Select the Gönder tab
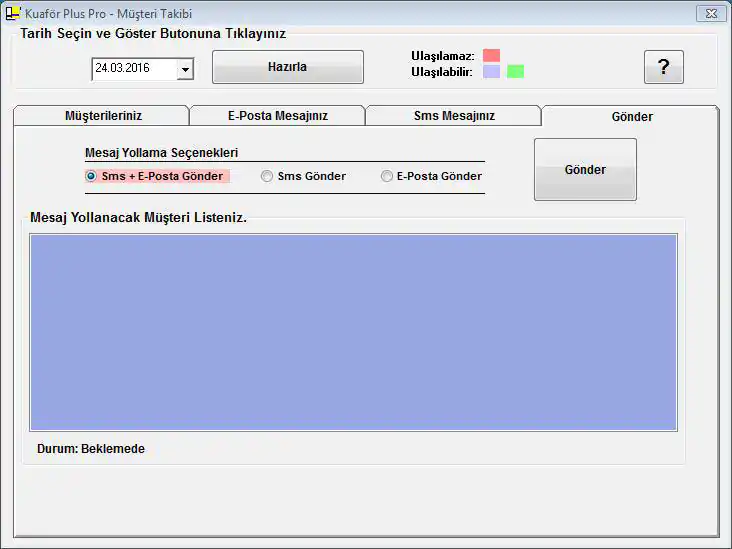This screenshot has width=732, height=549. click(x=631, y=116)
